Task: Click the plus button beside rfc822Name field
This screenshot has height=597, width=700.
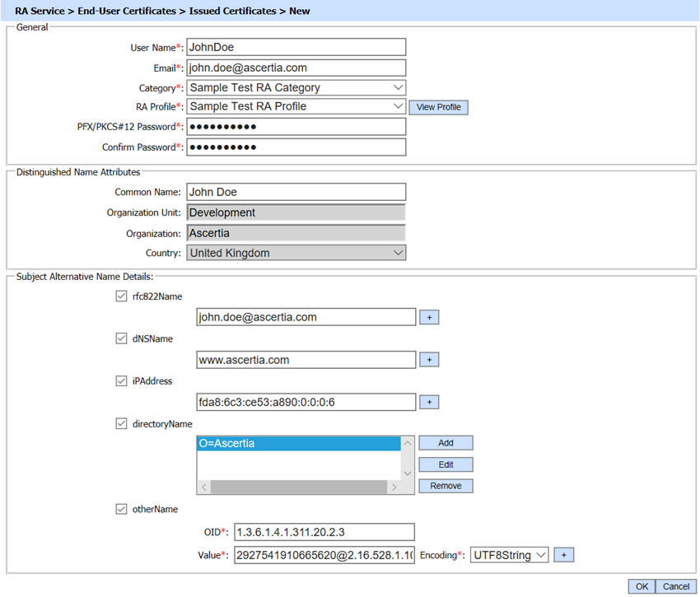Action: coord(429,317)
